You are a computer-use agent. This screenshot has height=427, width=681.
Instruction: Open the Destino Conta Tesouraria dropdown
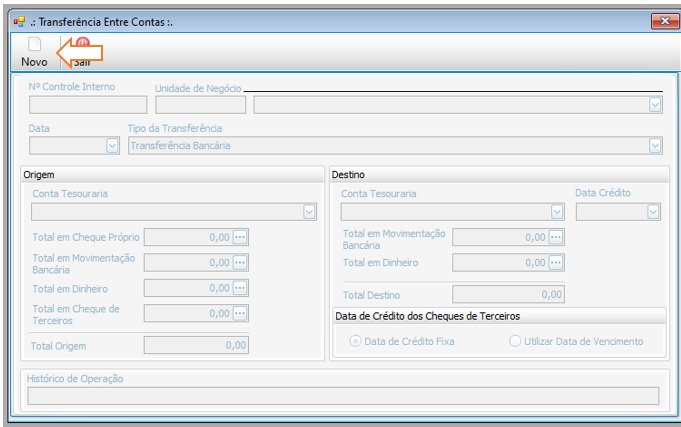coord(557,212)
